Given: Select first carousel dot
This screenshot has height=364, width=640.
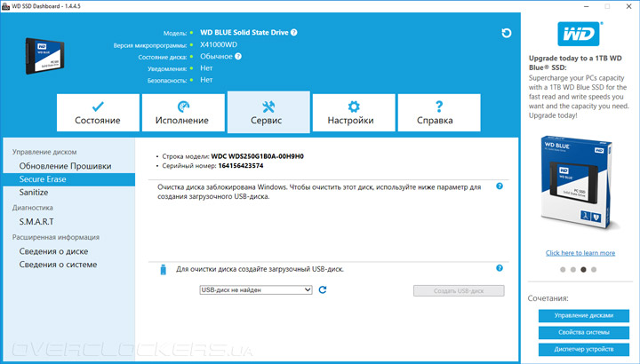Looking at the screenshot, I should [563, 269].
